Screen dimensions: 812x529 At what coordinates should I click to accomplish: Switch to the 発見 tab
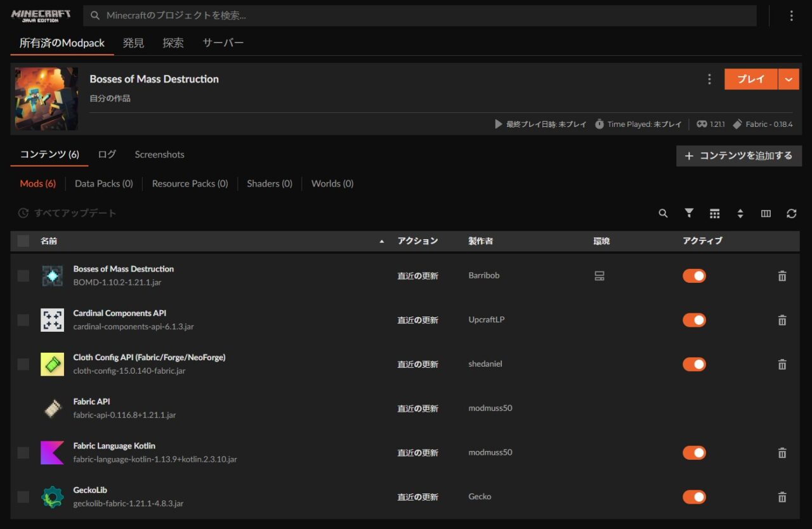tap(133, 43)
